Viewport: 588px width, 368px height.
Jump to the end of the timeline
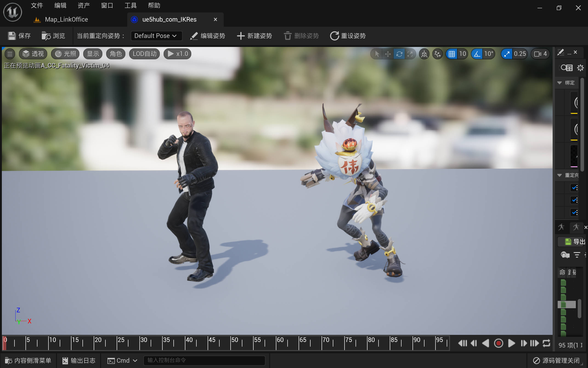pyautogui.click(x=534, y=343)
